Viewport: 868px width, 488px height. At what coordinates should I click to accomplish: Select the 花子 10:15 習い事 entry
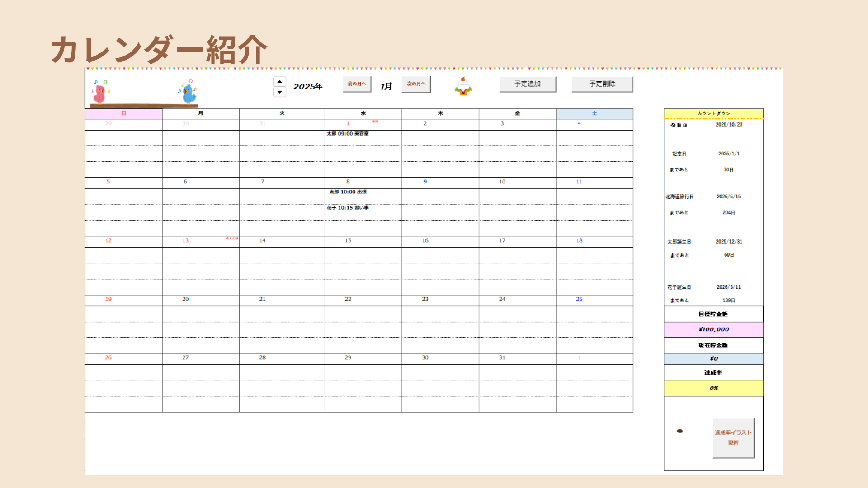(348, 208)
